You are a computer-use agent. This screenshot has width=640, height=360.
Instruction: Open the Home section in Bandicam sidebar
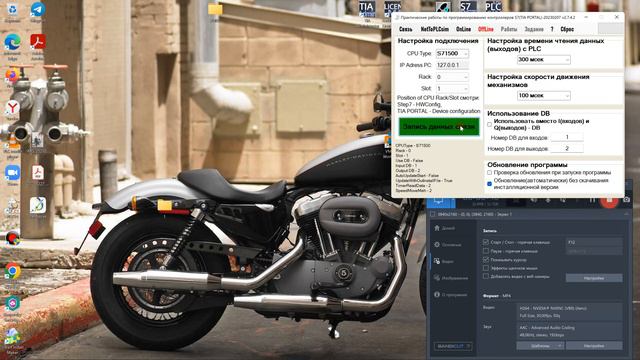coord(445,228)
